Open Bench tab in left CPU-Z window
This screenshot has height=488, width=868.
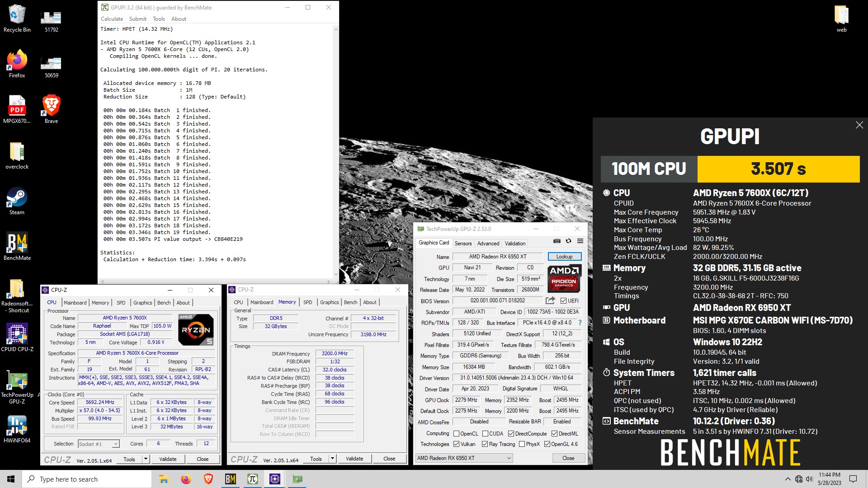(x=164, y=303)
